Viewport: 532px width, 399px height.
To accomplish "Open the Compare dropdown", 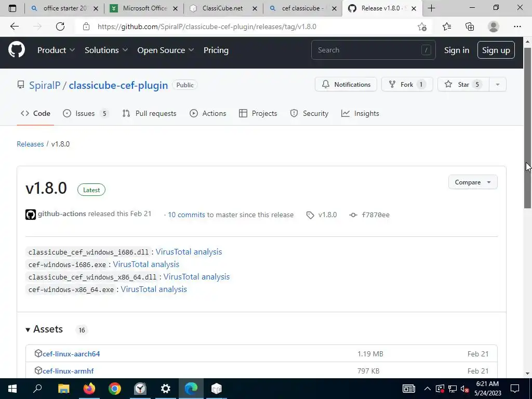I will [473, 182].
